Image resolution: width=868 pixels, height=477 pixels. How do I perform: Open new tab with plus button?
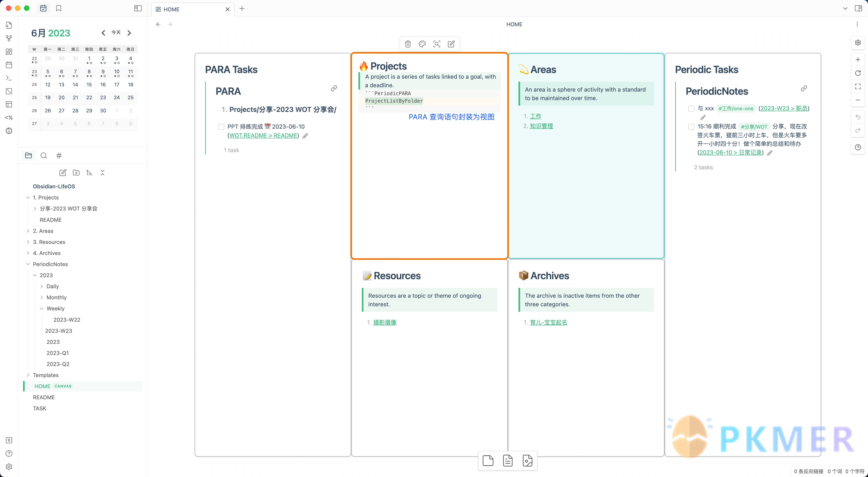[242, 9]
